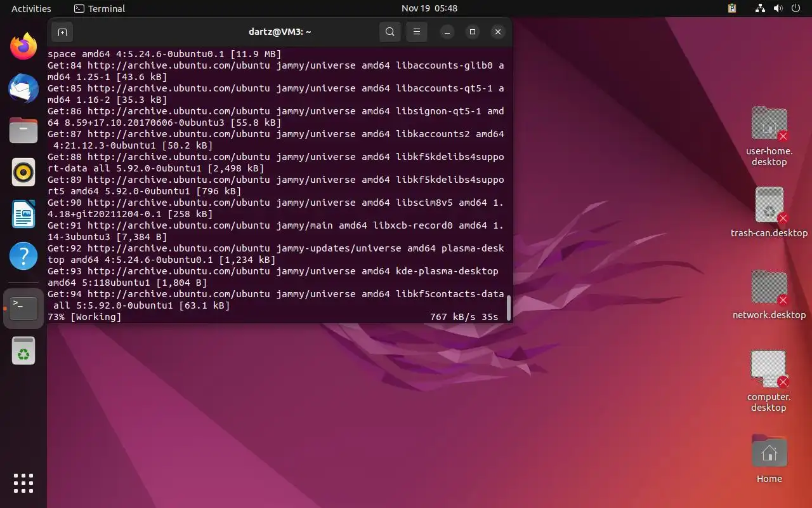Screen dimensions: 812x508
Task: Open the terminal hamburger menu
Action: click(417, 32)
